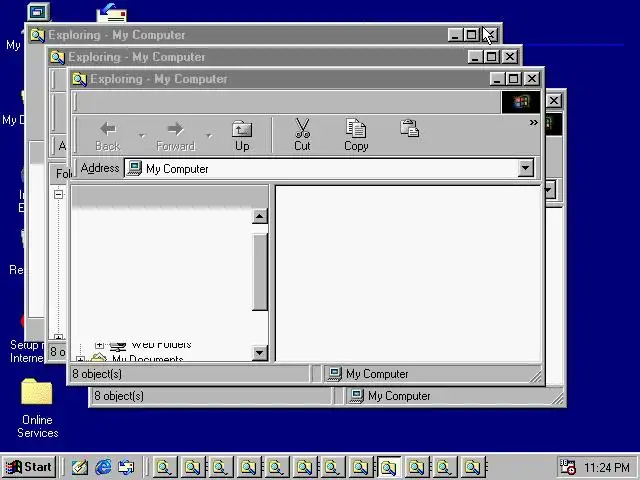Show more toolbar buttons via the » chevron
This screenshot has height=480, width=640.
coord(533,122)
